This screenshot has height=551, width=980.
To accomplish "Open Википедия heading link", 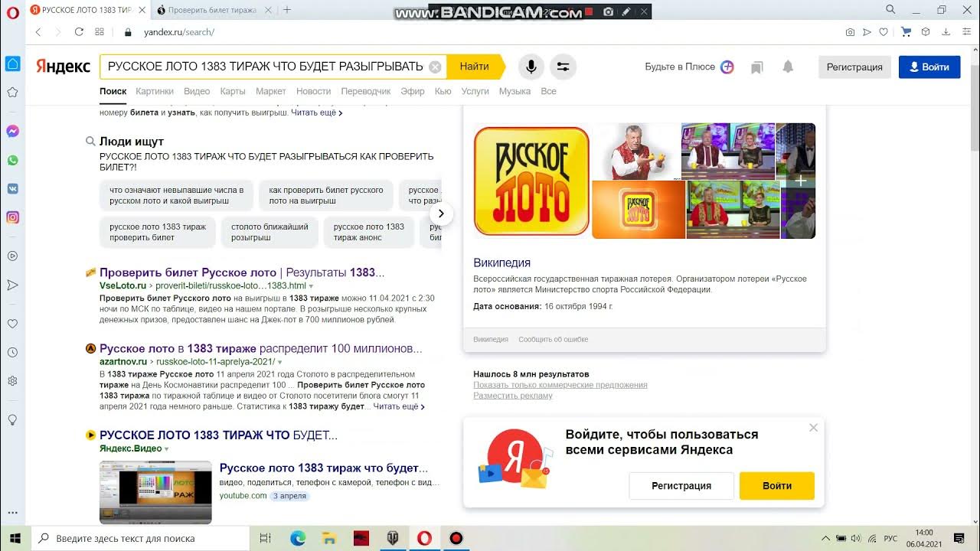I will click(502, 262).
